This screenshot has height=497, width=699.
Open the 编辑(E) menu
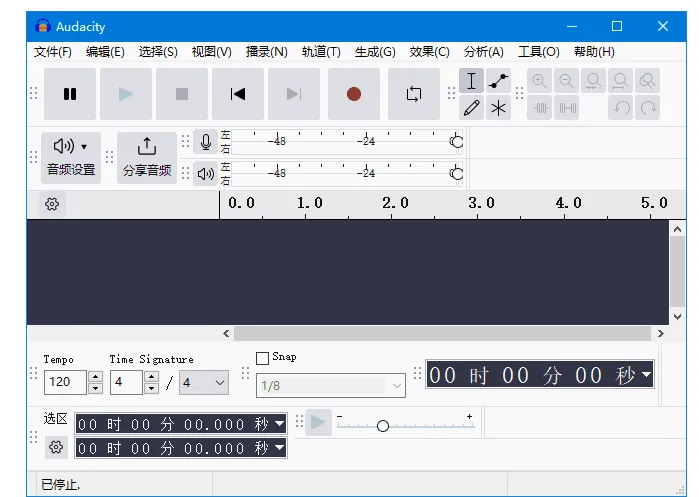pos(105,52)
